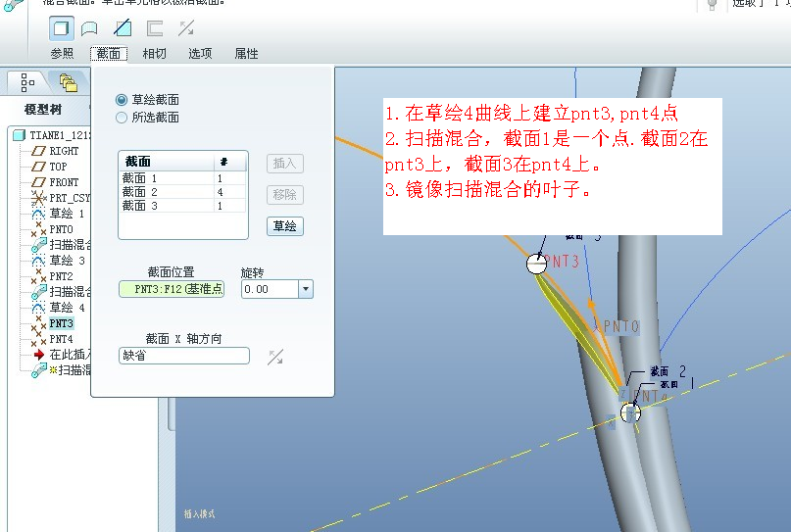Click the 模型树 panel header
Image resolution: width=791 pixels, height=532 pixels.
(43, 110)
